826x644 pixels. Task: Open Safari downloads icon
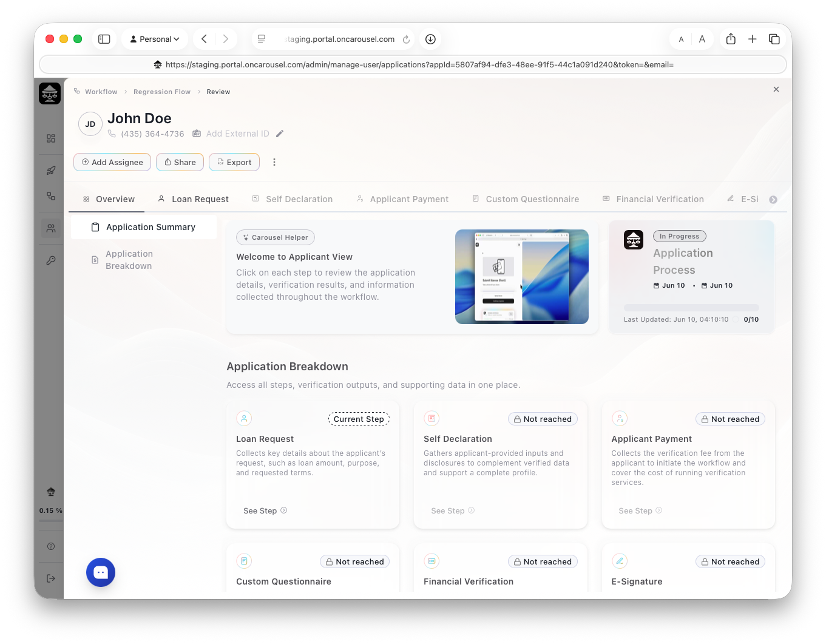(x=430, y=39)
